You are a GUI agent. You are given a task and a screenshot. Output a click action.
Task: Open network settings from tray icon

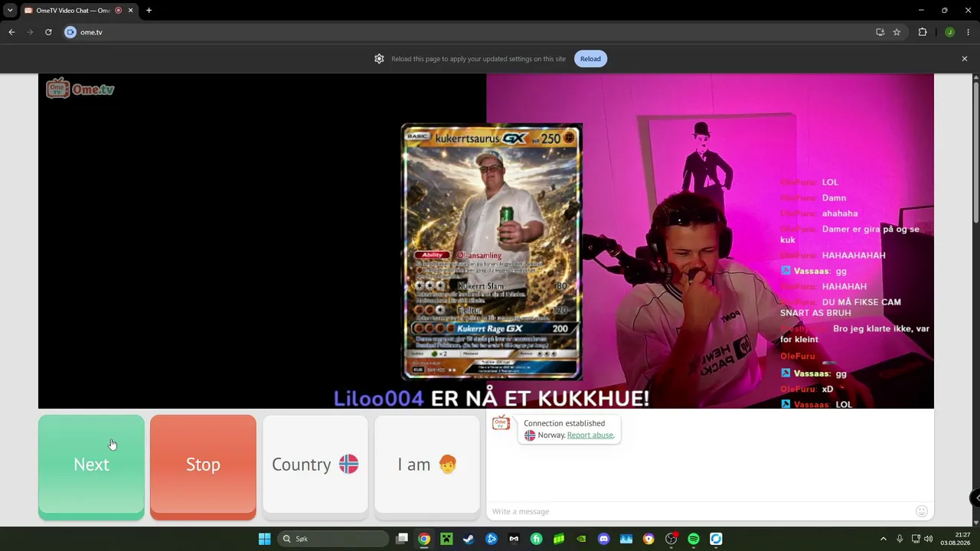point(915,539)
